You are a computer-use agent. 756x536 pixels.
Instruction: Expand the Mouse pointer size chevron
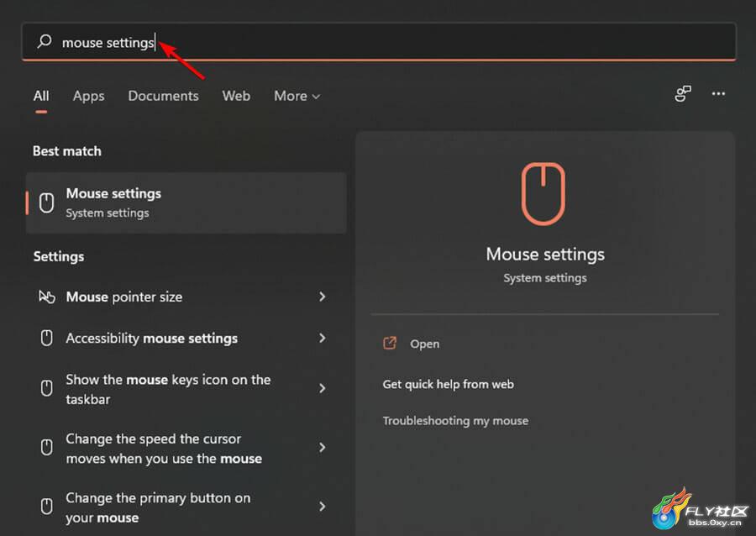tap(323, 297)
